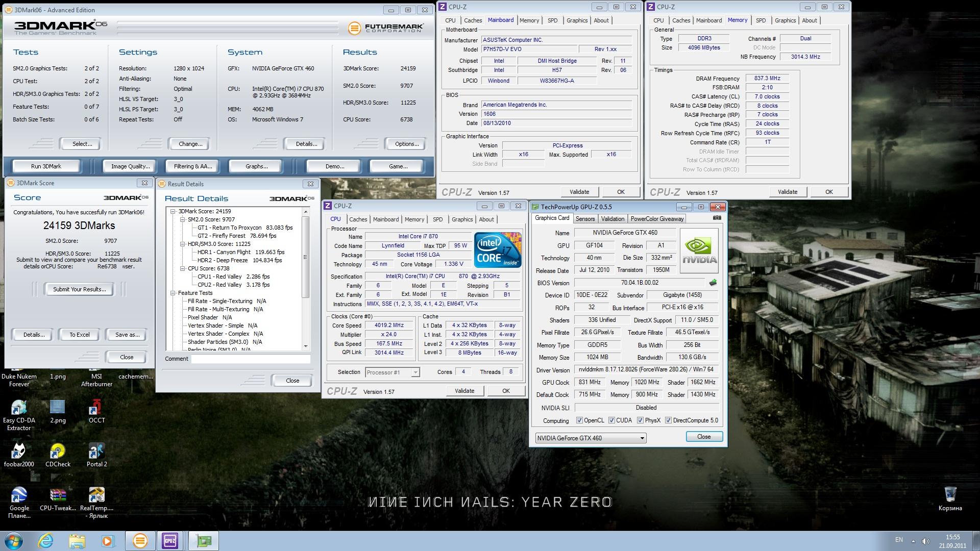Image resolution: width=980 pixels, height=551 pixels.
Task: Toggle the PhysX checkbox in GPU-Z
Action: (640, 420)
